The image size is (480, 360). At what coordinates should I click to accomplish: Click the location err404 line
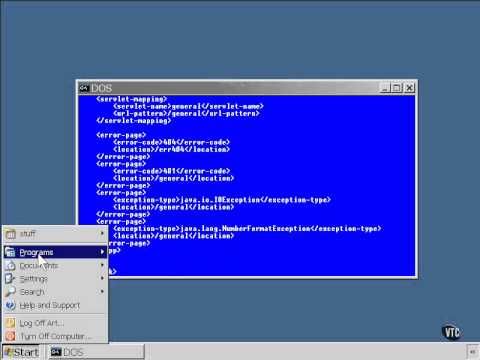tap(171, 149)
